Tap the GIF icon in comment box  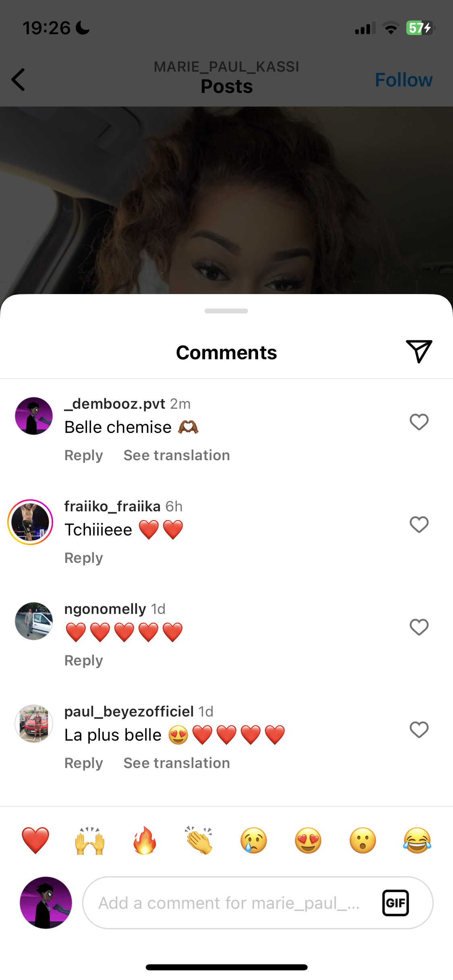pos(395,903)
